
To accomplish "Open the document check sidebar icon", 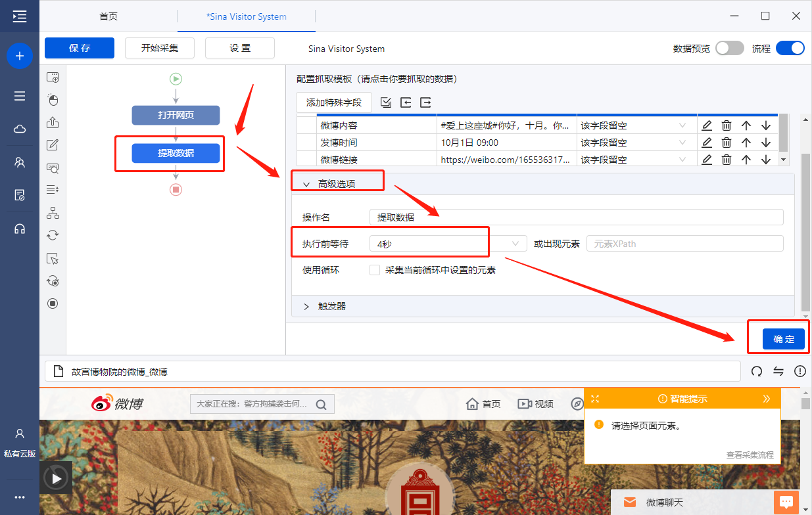I will click(x=20, y=195).
